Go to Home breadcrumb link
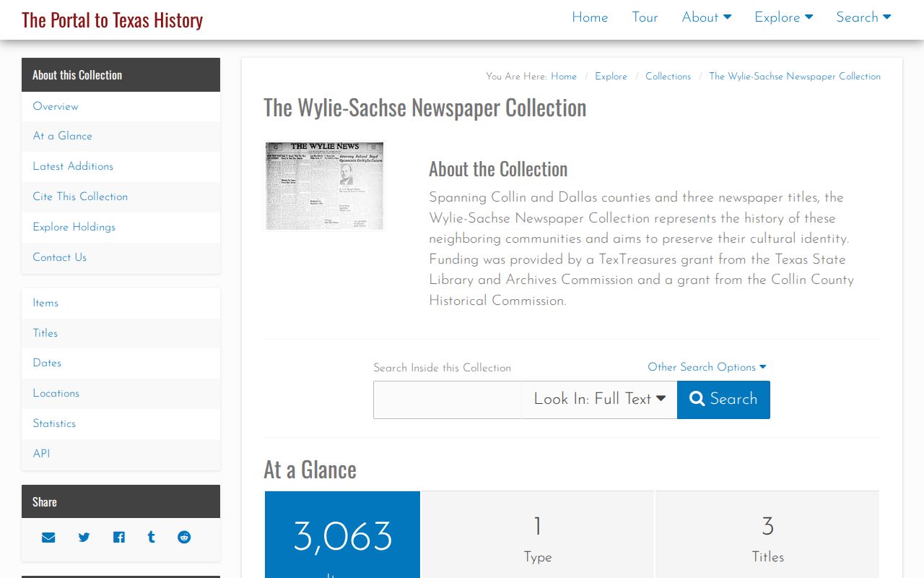This screenshot has height=578, width=924. (564, 77)
